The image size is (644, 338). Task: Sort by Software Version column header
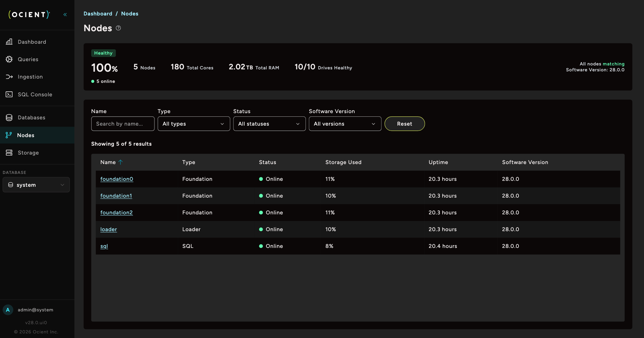pyautogui.click(x=525, y=162)
